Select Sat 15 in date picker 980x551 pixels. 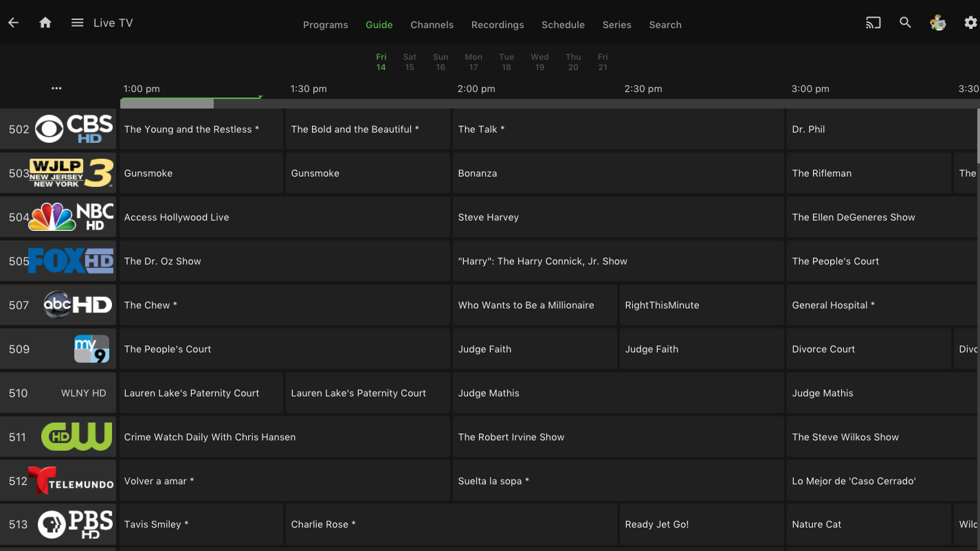pos(410,62)
